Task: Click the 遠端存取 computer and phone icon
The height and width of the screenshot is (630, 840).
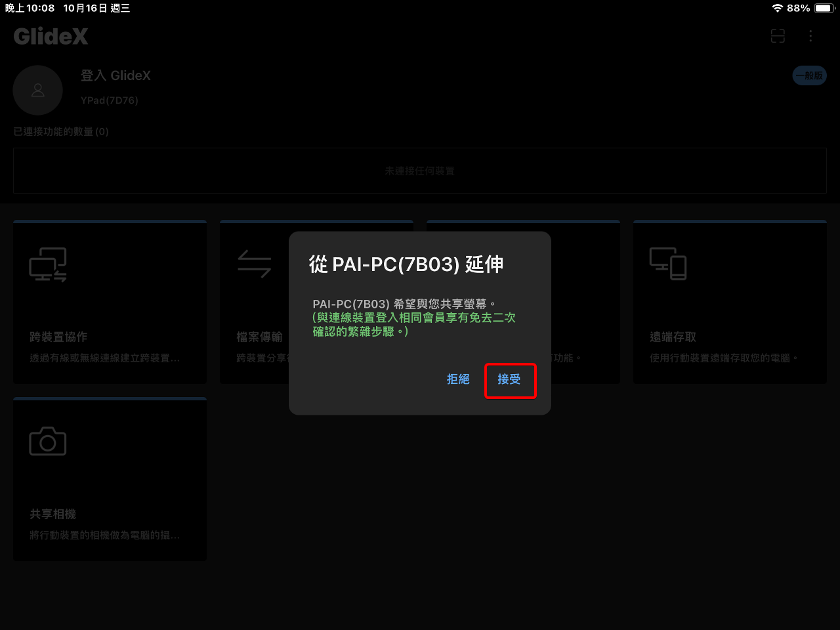Action: coord(667,264)
